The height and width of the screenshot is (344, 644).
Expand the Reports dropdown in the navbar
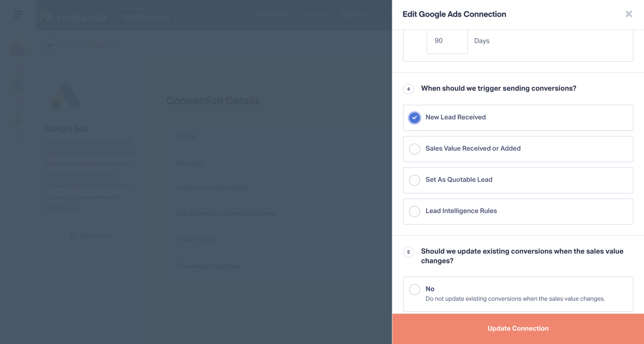(x=357, y=15)
